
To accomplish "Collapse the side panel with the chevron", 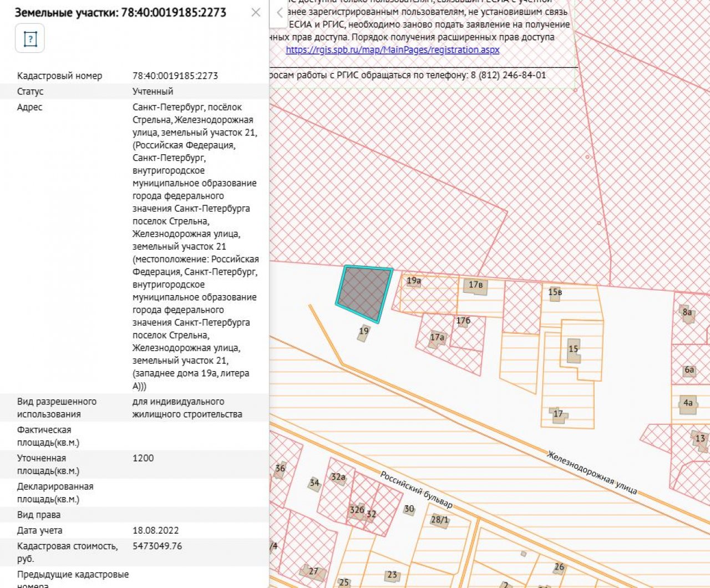I will click(x=279, y=13).
